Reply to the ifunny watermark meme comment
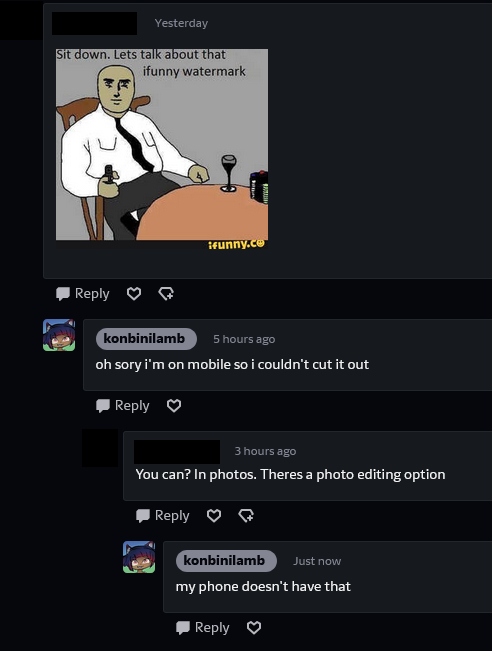Viewport: 492px width, 651px height. 83,294
